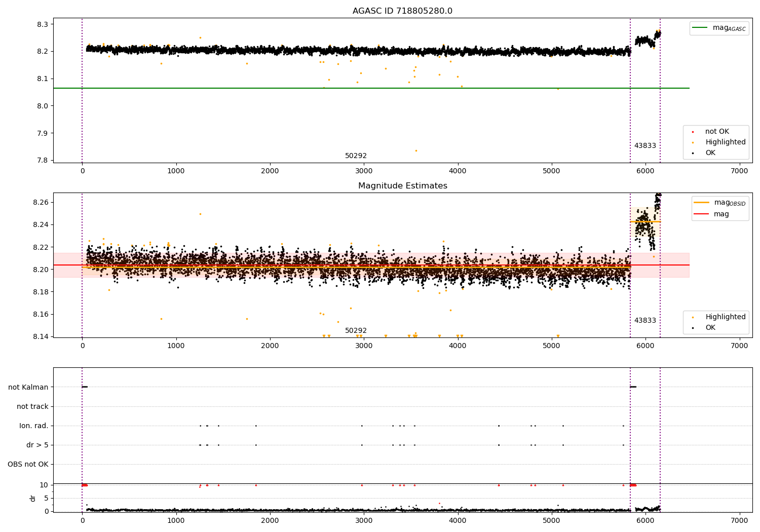Image resolution: width=760 pixels, height=532 pixels.
Task: Click the 8.18 y-tick in Magnitude Estimates
Action: tap(41, 292)
